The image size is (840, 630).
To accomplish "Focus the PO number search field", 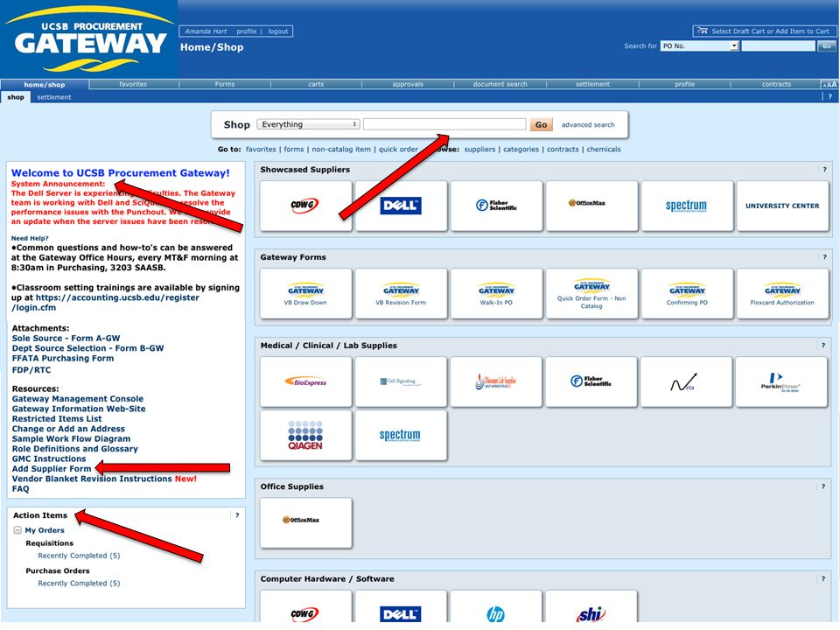I will [779, 46].
